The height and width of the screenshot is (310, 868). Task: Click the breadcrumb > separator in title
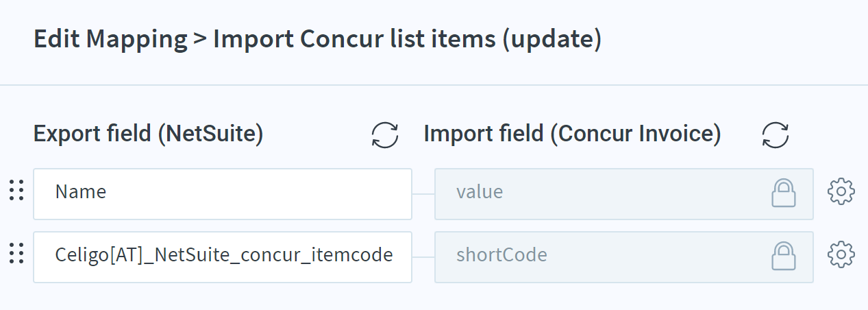[x=200, y=40]
